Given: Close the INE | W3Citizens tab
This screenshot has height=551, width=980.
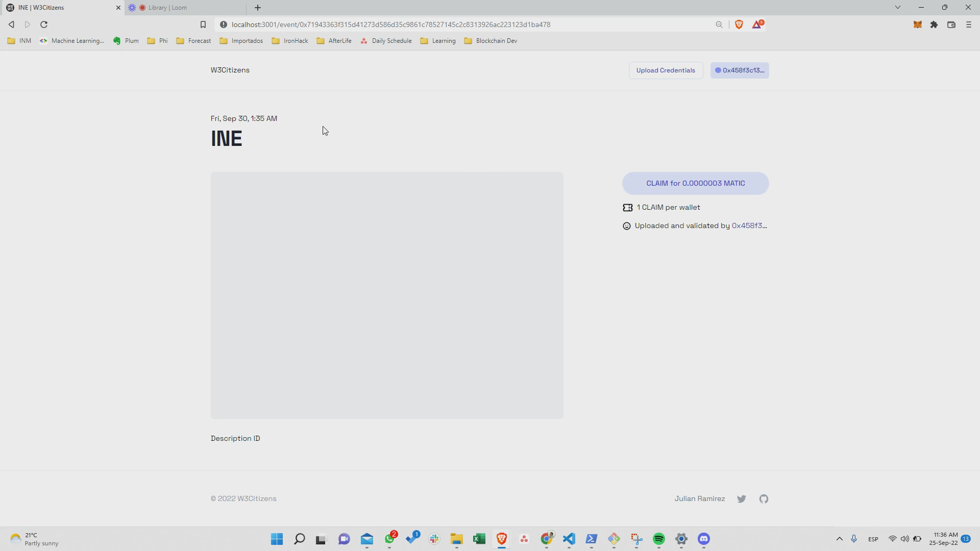Looking at the screenshot, I should point(118,8).
